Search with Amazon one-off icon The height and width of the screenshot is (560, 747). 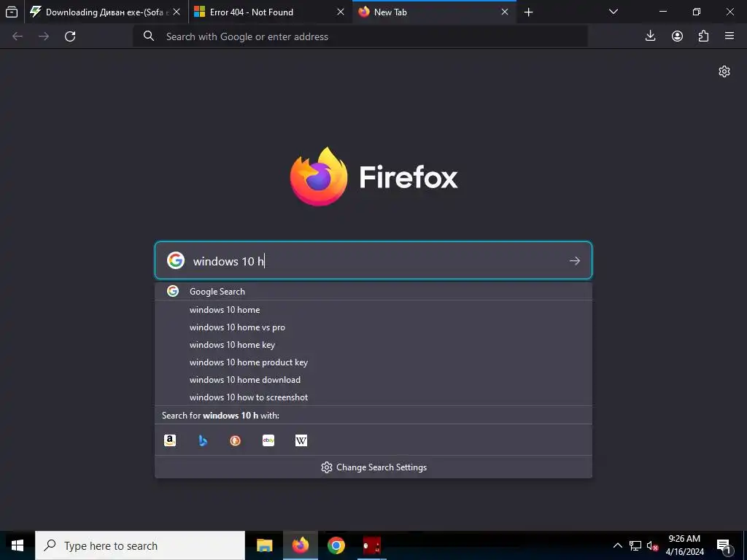point(170,440)
